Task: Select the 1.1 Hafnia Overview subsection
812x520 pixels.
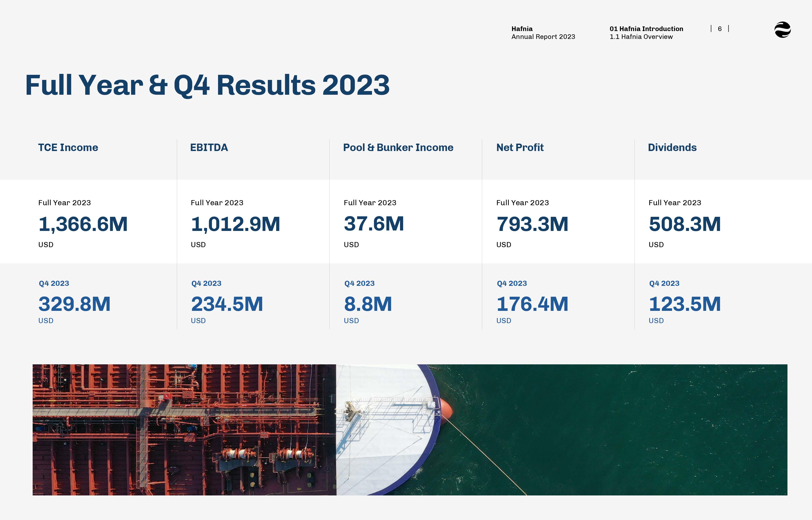Action: pyautogui.click(x=641, y=37)
